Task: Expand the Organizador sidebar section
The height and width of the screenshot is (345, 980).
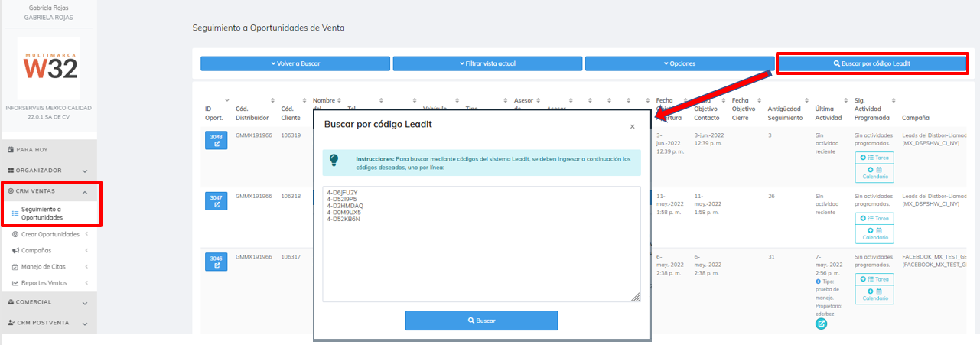Action: pos(48,171)
